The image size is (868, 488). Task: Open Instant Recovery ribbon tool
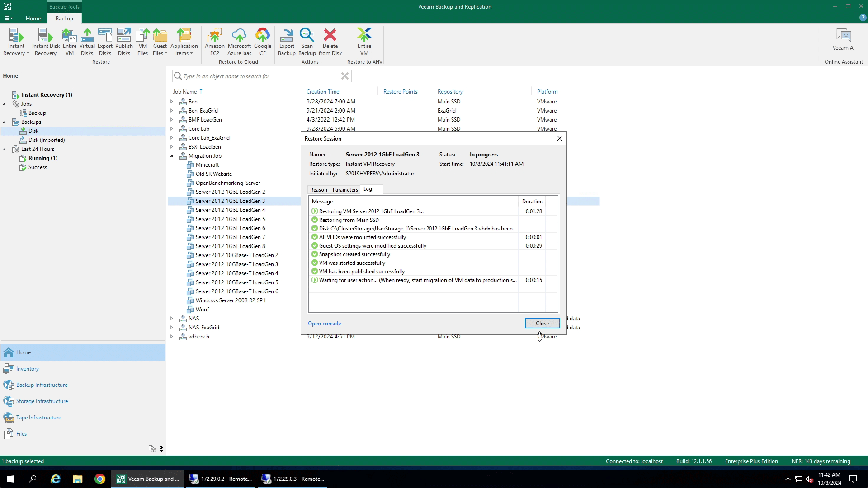click(x=16, y=42)
